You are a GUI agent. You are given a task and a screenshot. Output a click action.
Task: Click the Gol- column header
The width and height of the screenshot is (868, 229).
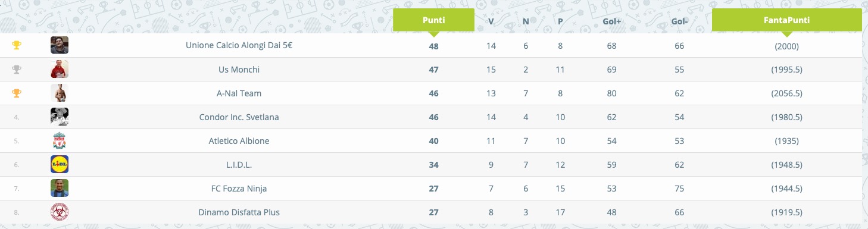pos(679,21)
